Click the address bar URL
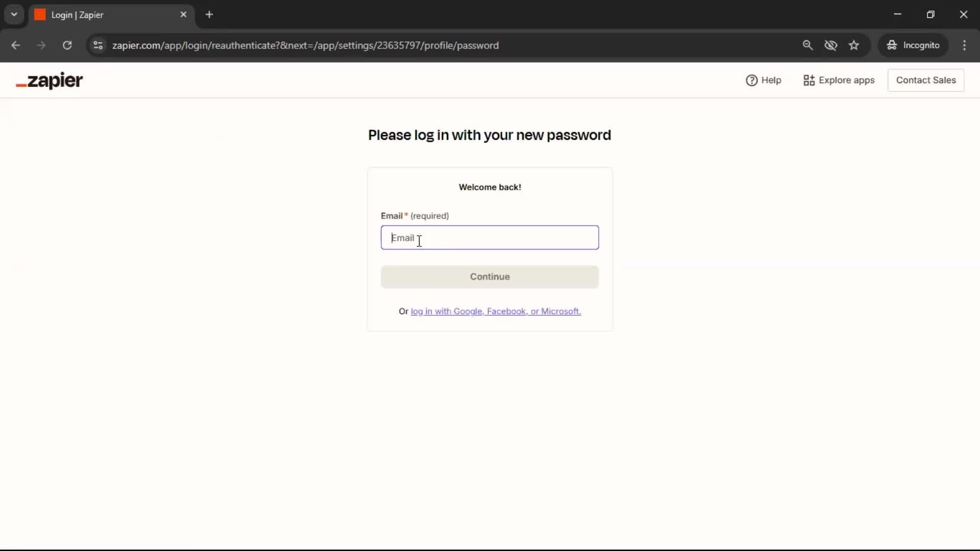Image resolution: width=980 pixels, height=551 pixels. pyautogui.click(x=305, y=45)
